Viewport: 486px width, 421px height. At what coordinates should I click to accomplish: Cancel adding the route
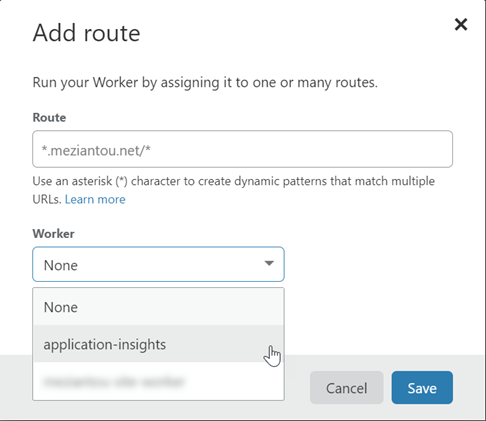[x=347, y=388]
